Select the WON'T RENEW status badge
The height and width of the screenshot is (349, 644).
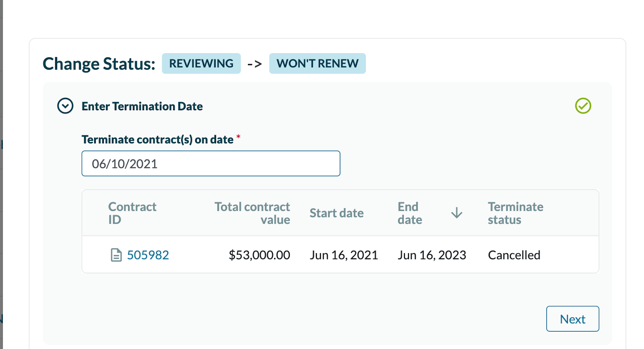(x=317, y=64)
